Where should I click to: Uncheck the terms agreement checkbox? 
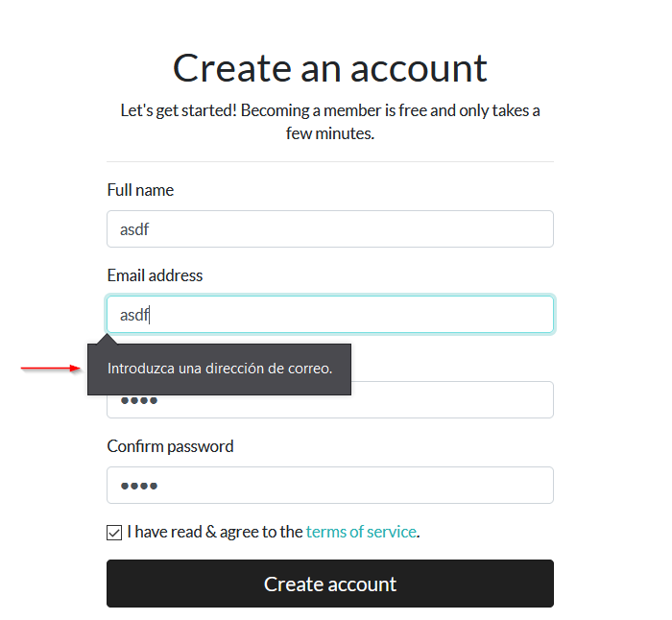coord(114,532)
